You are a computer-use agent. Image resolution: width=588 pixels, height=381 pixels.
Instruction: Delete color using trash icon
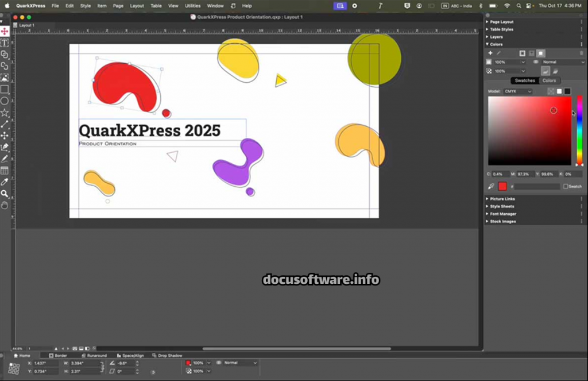tap(581, 53)
